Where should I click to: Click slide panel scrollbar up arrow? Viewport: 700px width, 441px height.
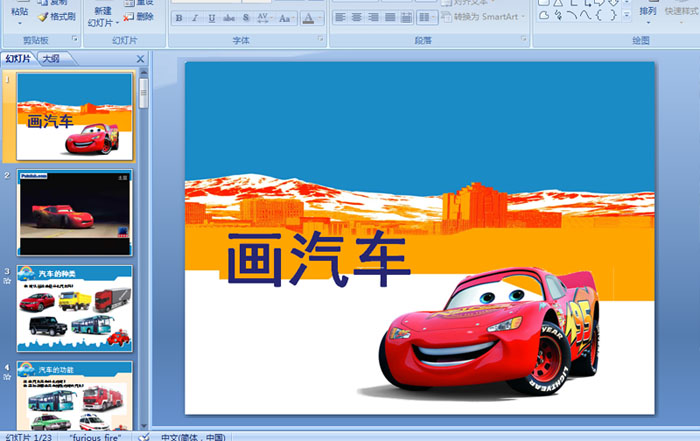click(x=144, y=72)
